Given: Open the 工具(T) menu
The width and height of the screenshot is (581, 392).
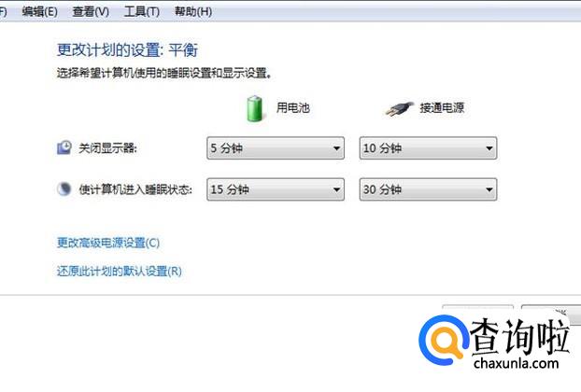Looking at the screenshot, I should pyautogui.click(x=142, y=12).
